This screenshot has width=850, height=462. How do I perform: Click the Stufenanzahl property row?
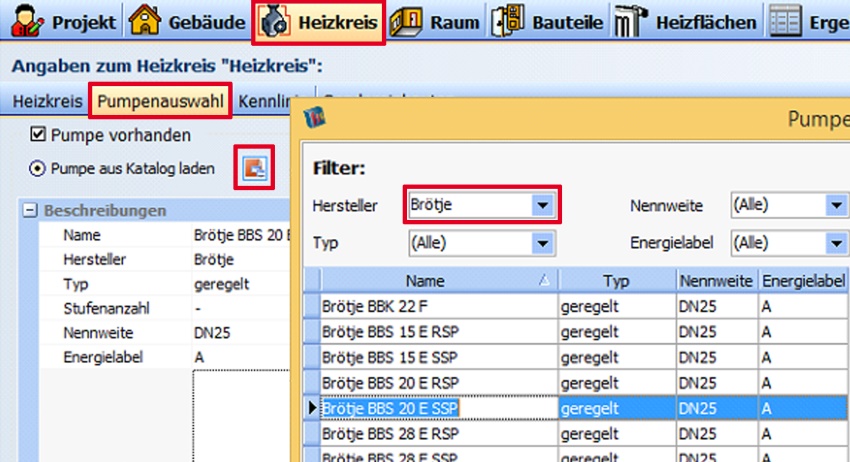click(165, 308)
